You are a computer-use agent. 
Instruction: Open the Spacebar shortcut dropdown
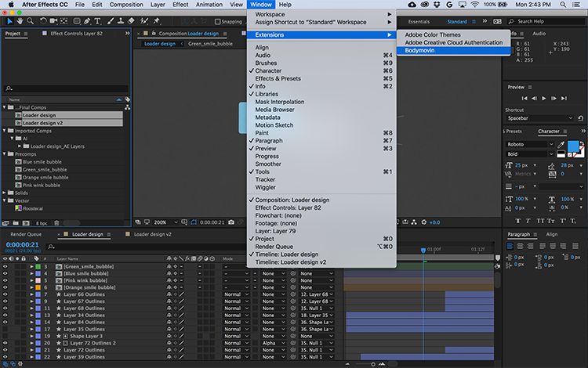539,118
